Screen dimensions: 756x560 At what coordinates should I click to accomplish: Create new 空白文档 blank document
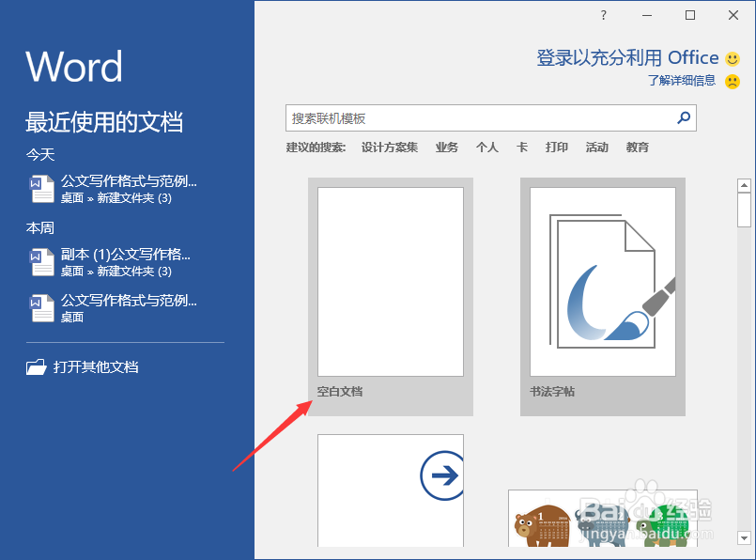(x=391, y=297)
